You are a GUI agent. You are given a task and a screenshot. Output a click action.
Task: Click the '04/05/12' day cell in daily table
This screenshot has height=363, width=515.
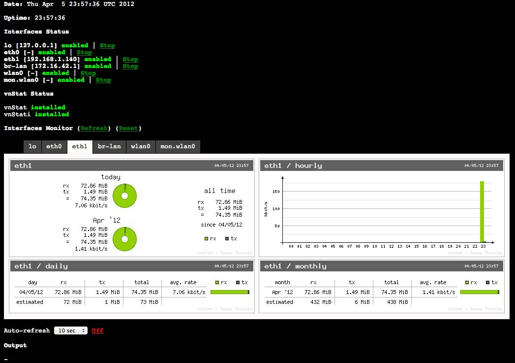pos(31,292)
